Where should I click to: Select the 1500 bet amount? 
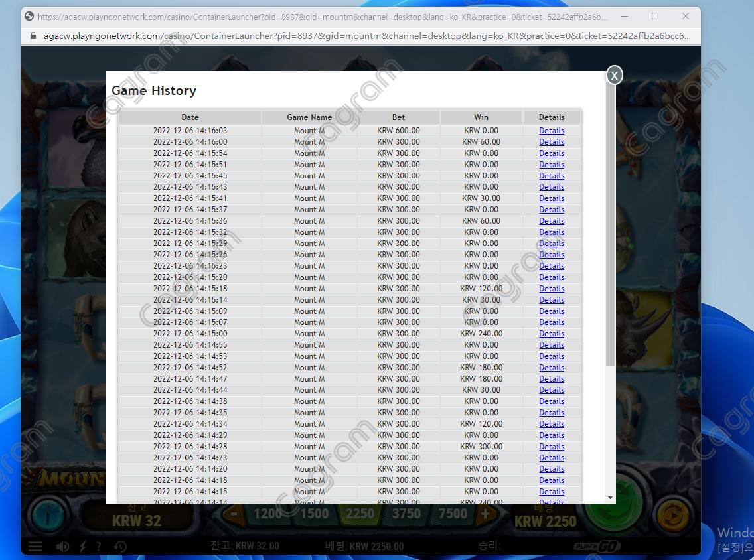point(314,514)
